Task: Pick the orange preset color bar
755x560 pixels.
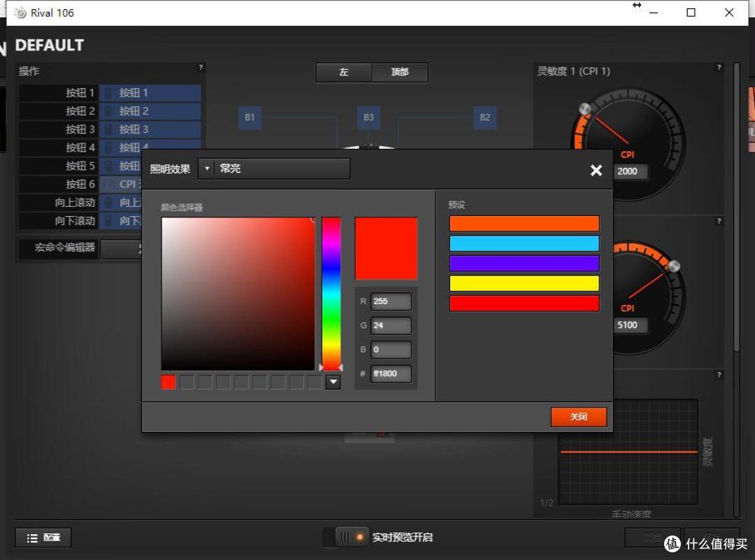Action: [524, 224]
